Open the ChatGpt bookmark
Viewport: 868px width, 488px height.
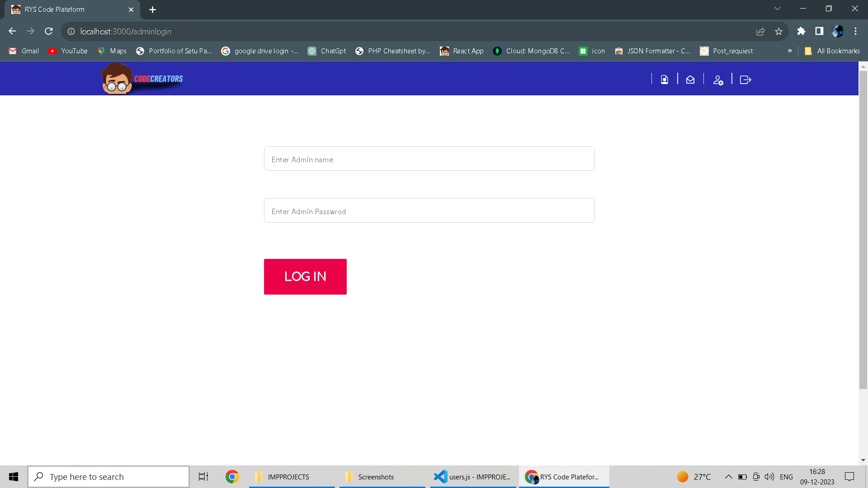tap(327, 51)
